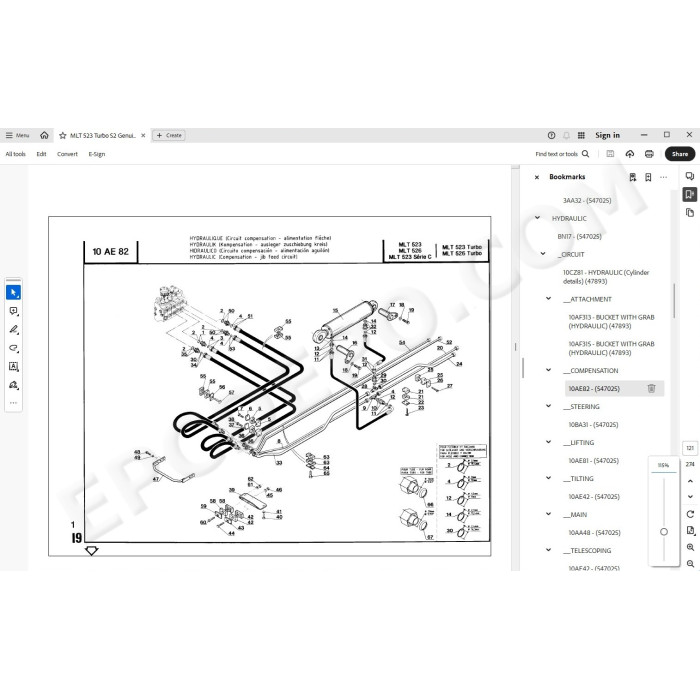Click the find bookmark icon
Viewport: 700px width, 700px height.
[x=633, y=177]
